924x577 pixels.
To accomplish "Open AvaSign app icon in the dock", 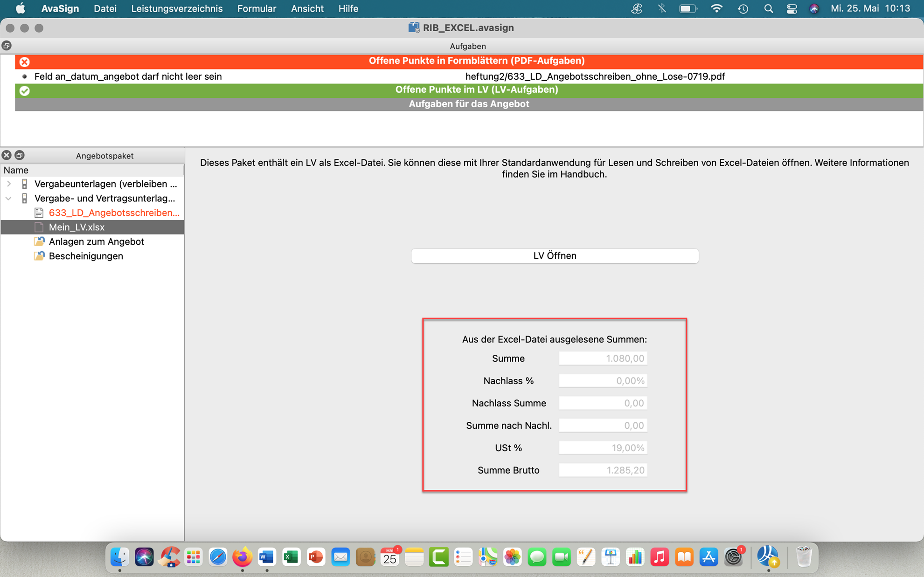I will [768, 557].
